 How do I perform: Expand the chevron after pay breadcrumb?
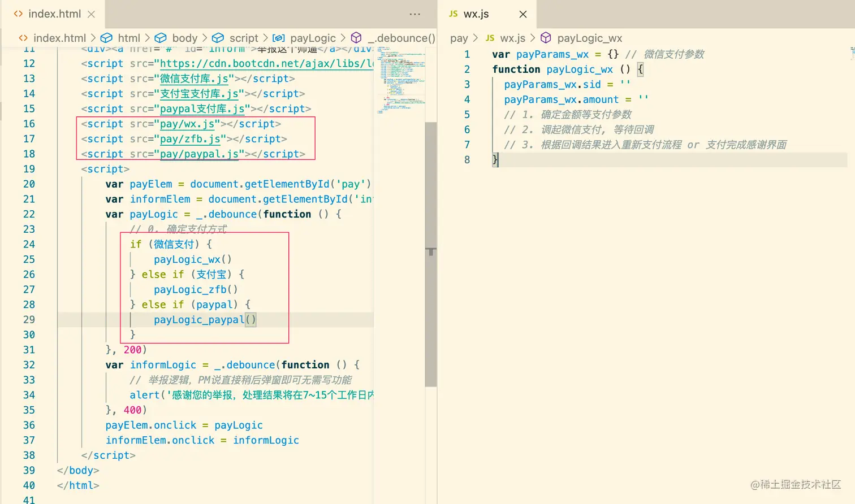[476, 38]
